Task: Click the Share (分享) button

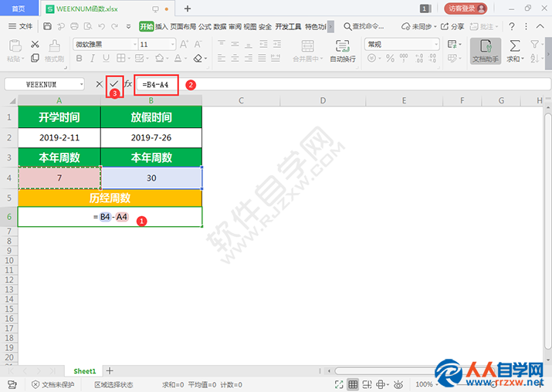Action: [x=452, y=26]
